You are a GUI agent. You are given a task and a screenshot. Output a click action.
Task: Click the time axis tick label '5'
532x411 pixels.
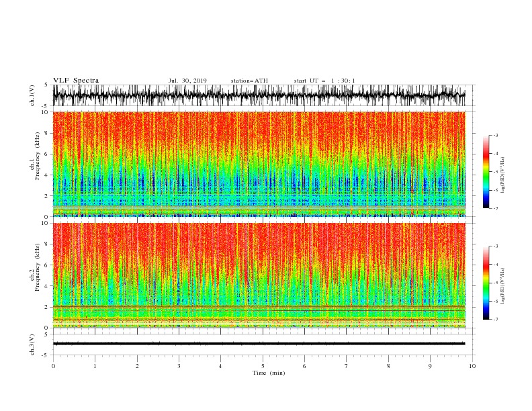[x=263, y=366]
